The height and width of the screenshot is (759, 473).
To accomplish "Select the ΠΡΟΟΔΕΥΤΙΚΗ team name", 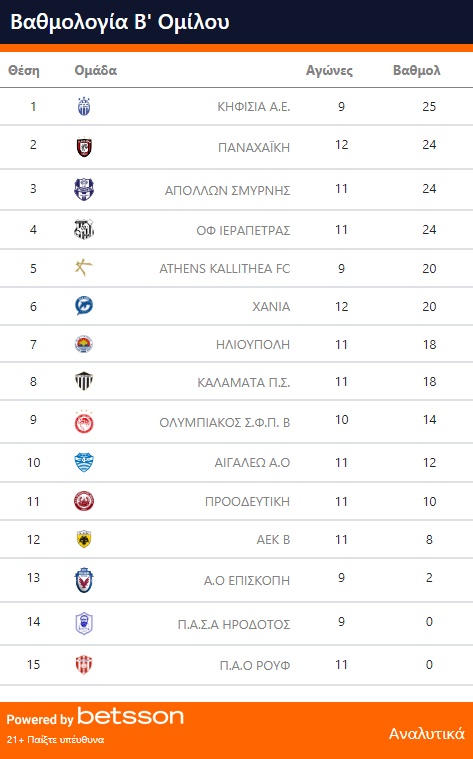I will coord(247,501).
